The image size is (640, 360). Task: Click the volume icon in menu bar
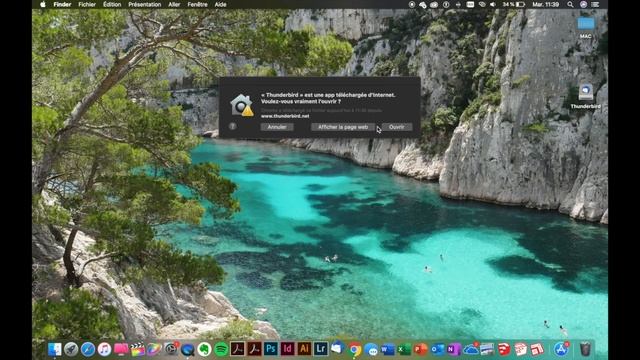click(493, 4)
